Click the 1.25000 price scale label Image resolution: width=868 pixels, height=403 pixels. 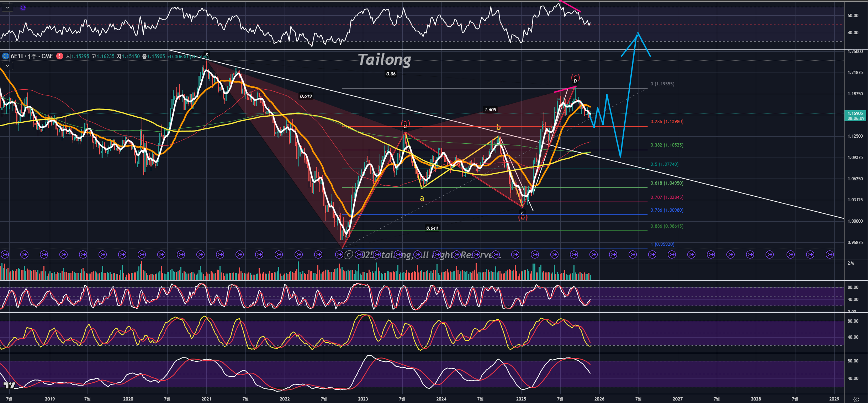coord(855,52)
